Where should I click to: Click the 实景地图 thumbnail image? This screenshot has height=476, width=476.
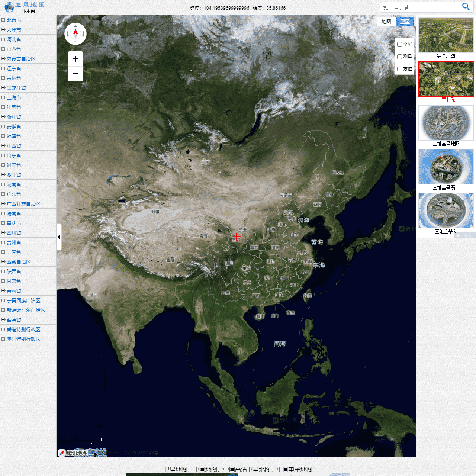[x=446, y=35]
